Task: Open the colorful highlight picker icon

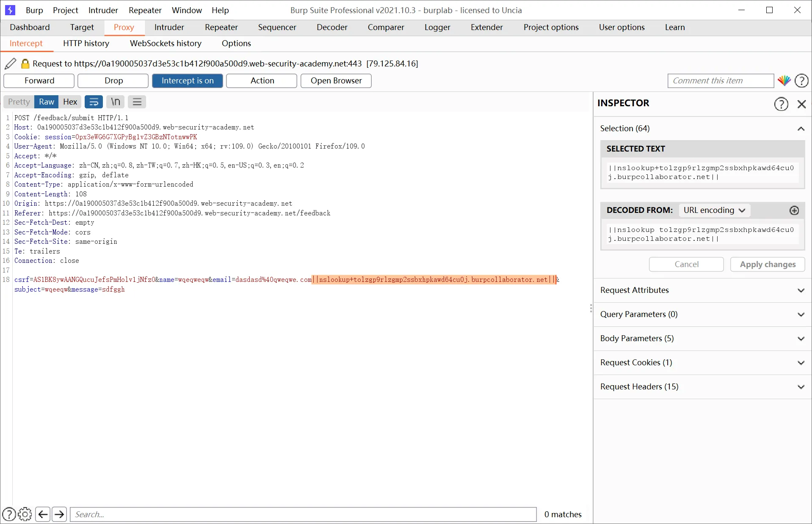Action: pos(784,80)
